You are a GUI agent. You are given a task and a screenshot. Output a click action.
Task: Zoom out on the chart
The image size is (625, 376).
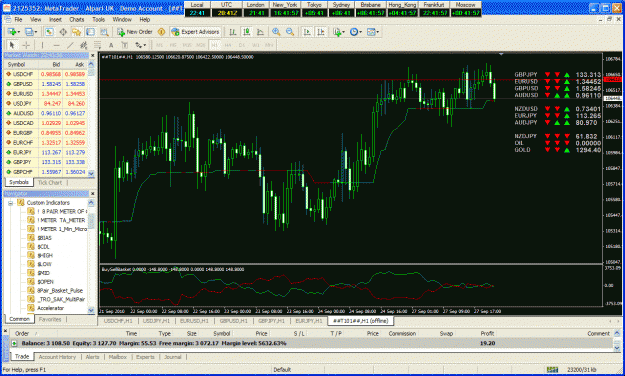[x=290, y=32]
